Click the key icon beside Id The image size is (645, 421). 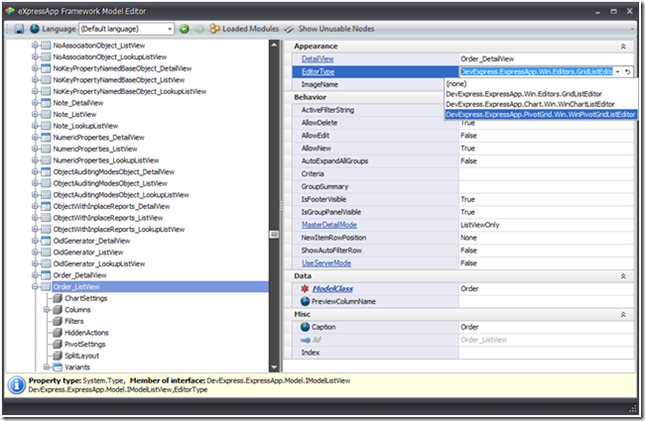coord(305,340)
